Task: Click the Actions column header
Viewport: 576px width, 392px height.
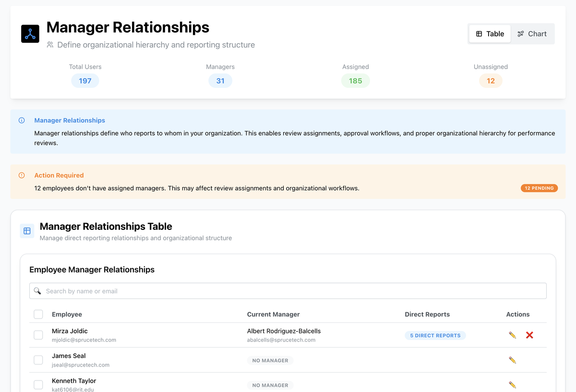Action: 518,314
